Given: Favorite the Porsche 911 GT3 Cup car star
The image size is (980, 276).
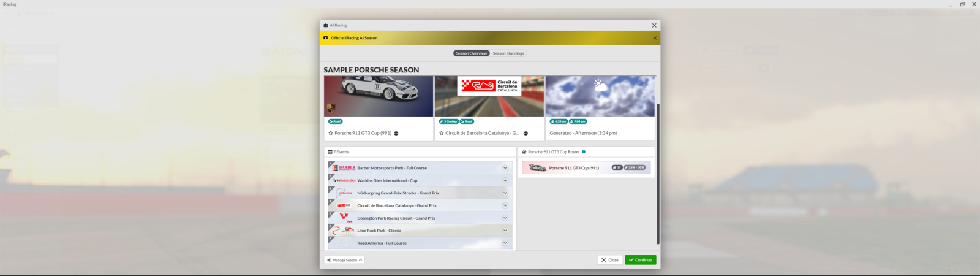Looking at the screenshot, I should tap(331, 133).
